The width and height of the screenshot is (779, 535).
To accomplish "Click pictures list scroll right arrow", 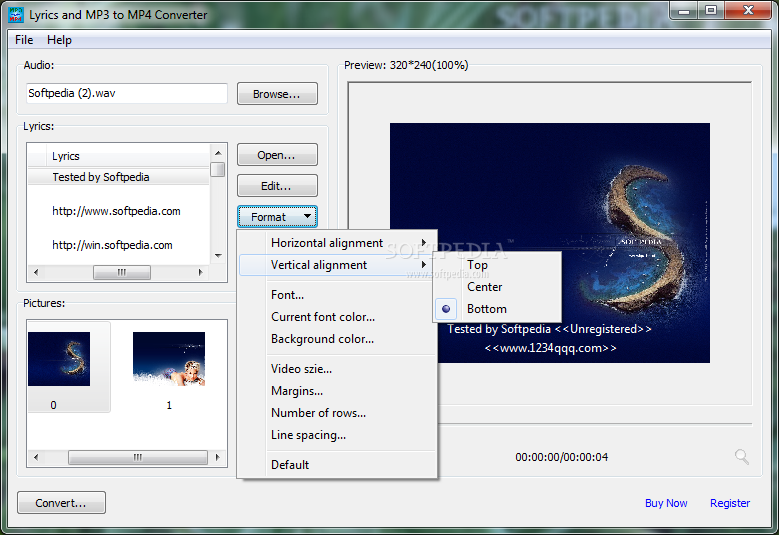I will [x=218, y=457].
